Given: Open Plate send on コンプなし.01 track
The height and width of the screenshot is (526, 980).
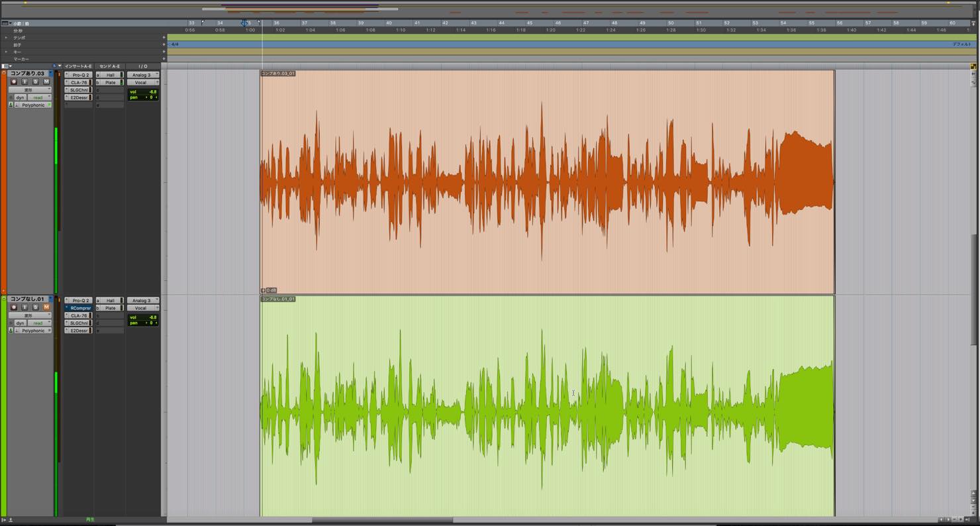Looking at the screenshot, I should pyautogui.click(x=111, y=308).
